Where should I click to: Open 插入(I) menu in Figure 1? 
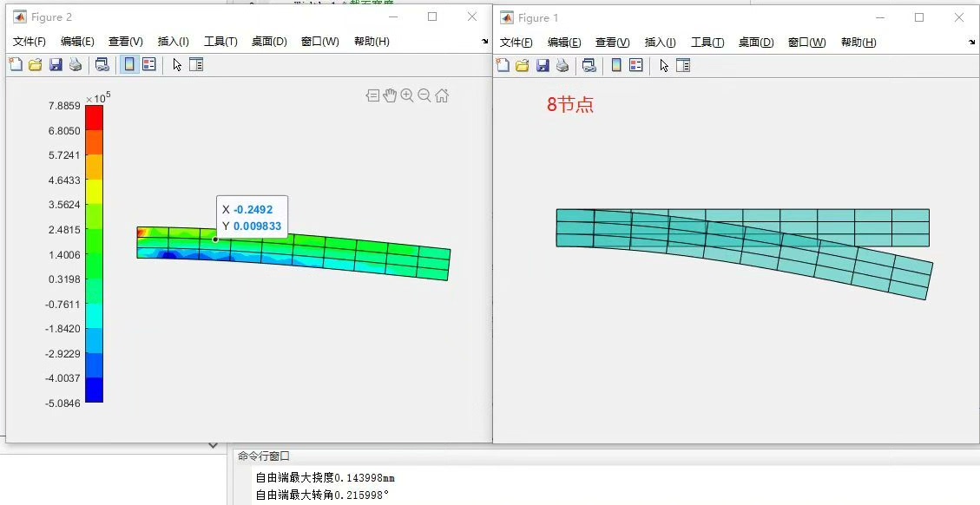point(660,42)
